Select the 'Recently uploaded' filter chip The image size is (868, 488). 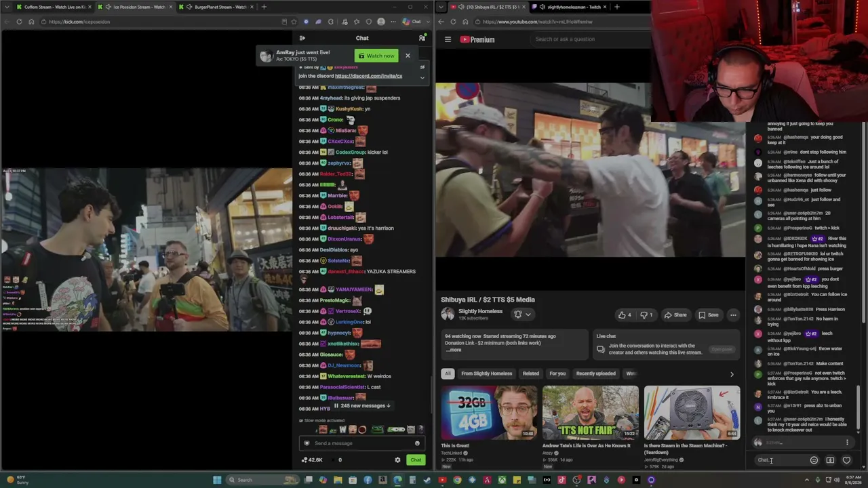pos(596,373)
